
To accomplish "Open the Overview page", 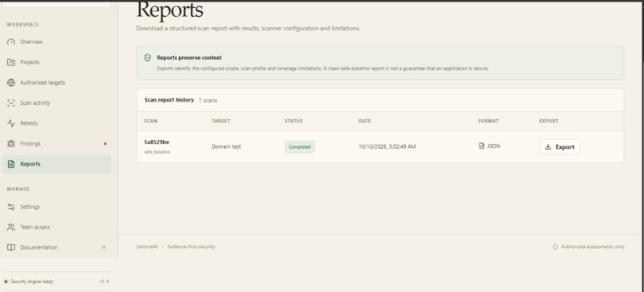I will (x=56, y=42).
